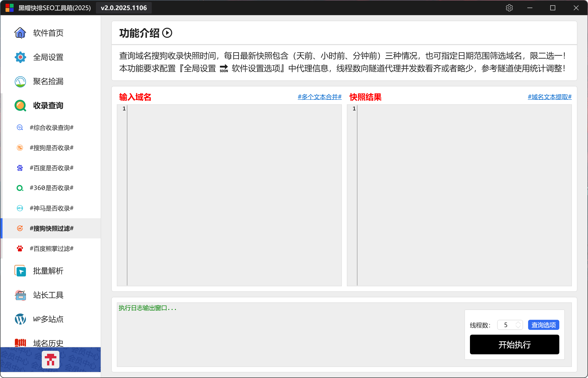The width and height of the screenshot is (588, 378).
Task: Go to #360是否收录# page
Action: tap(51, 188)
